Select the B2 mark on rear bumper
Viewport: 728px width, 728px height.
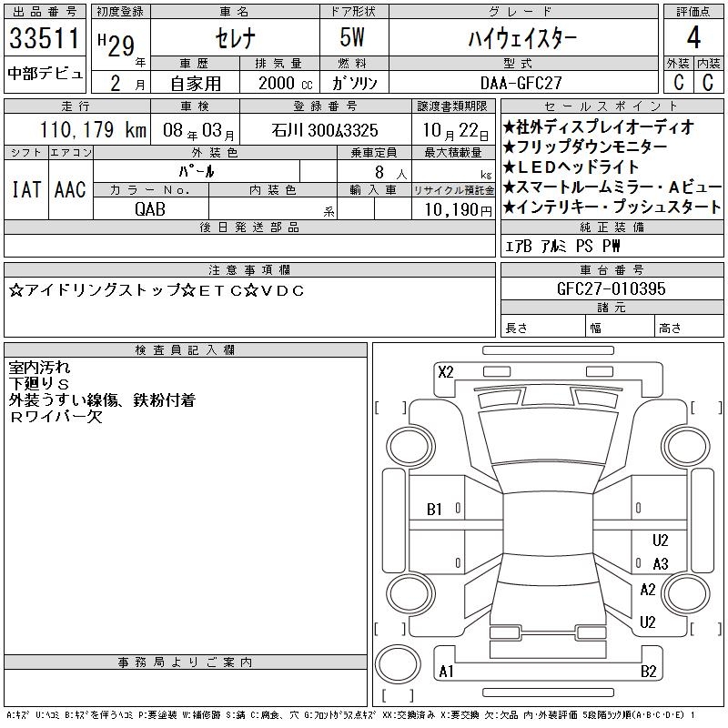pyautogui.click(x=648, y=672)
